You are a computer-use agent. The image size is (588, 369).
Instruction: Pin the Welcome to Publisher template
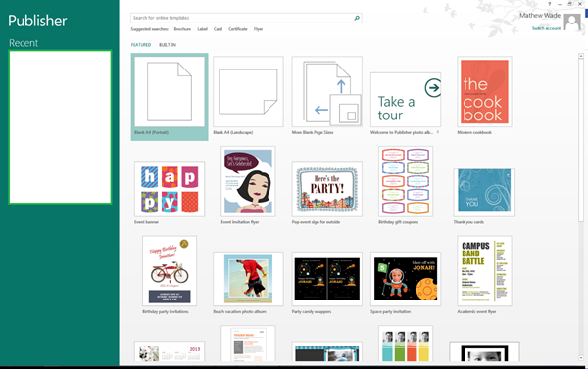click(438, 132)
